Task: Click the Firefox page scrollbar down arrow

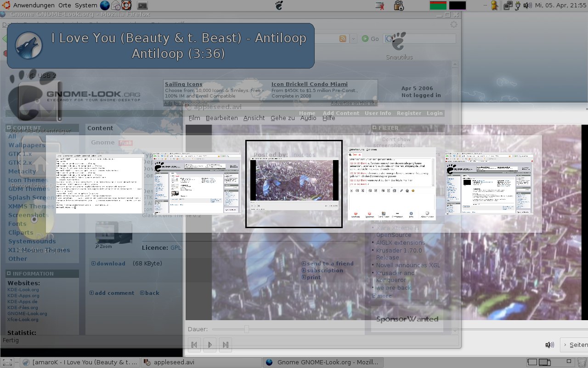Action: pos(455,331)
